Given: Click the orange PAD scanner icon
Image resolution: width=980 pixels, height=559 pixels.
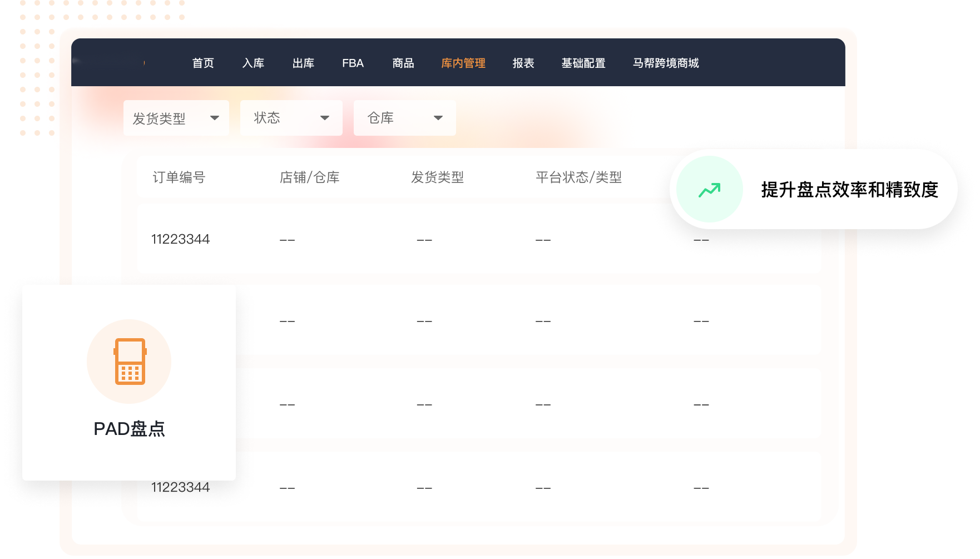Looking at the screenshot, I should [130, 362].
